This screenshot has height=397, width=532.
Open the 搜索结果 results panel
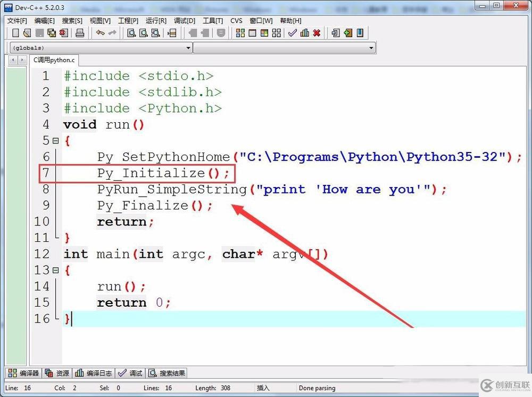click(x=167, y=373)
